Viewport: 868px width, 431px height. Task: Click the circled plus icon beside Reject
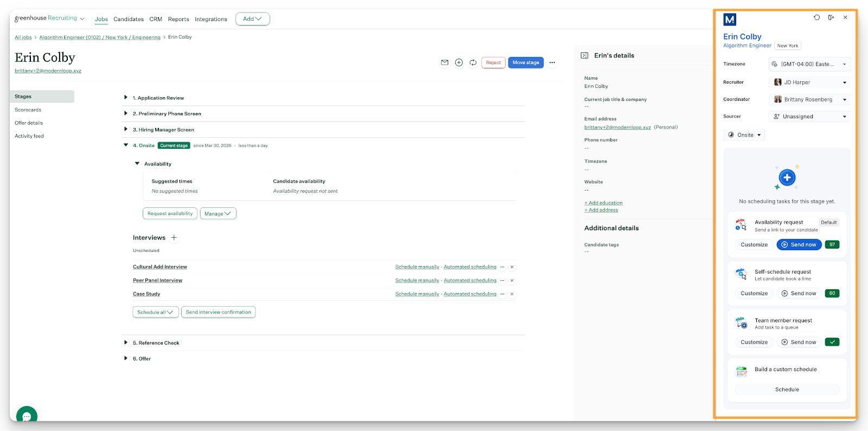[x=459, y=62]
